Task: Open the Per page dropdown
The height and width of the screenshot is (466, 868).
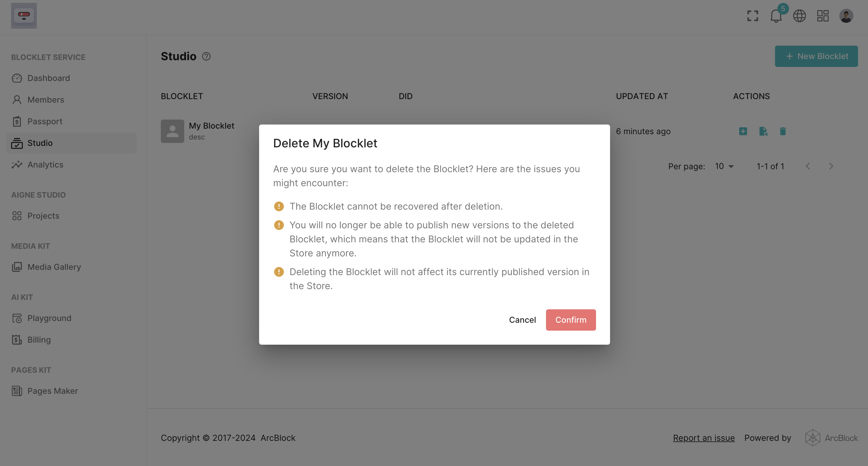Action: (724, 166)
